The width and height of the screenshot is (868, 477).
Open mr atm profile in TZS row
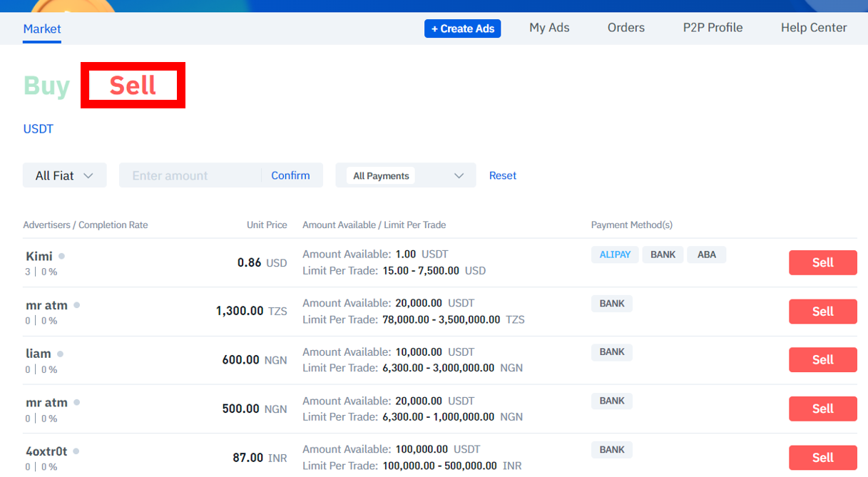pos(46,305)
